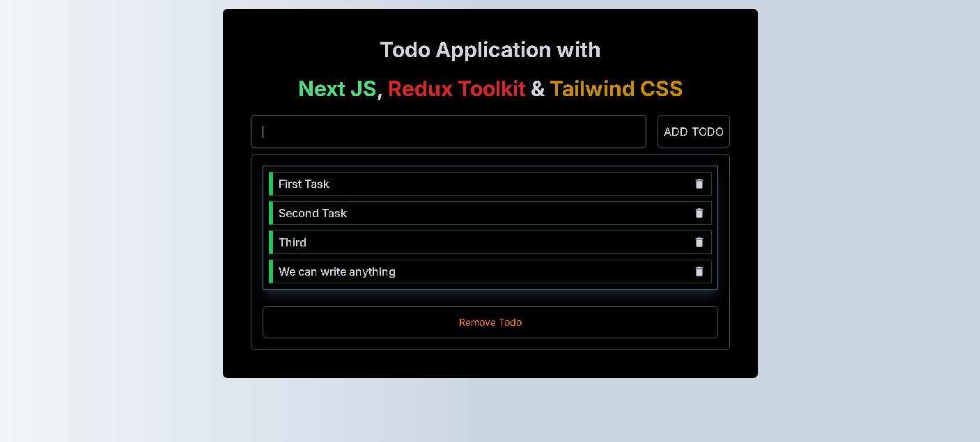This screenshot has width=980, height=442.
Task: Remove the Third todo with its trash icon
Action: (x=699, y=242)
